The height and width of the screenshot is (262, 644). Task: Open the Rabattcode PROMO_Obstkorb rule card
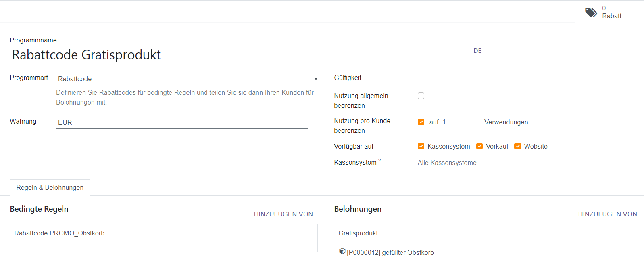point(163,238)
